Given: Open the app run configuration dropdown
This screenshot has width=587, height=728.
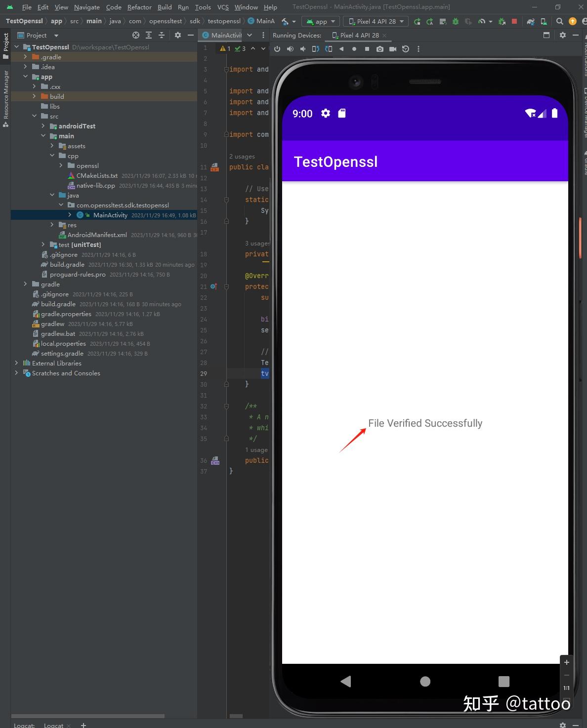Looking at the screenshot, I should click(321, 21).
